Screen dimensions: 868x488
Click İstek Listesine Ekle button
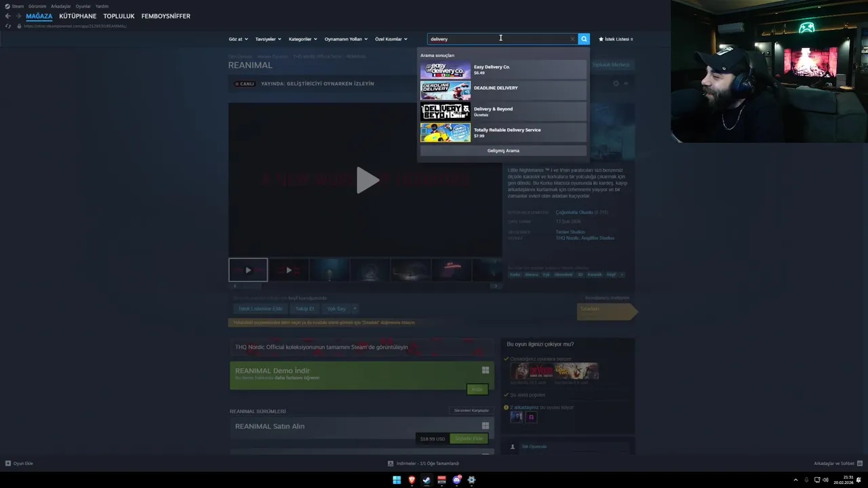[260, 308]
